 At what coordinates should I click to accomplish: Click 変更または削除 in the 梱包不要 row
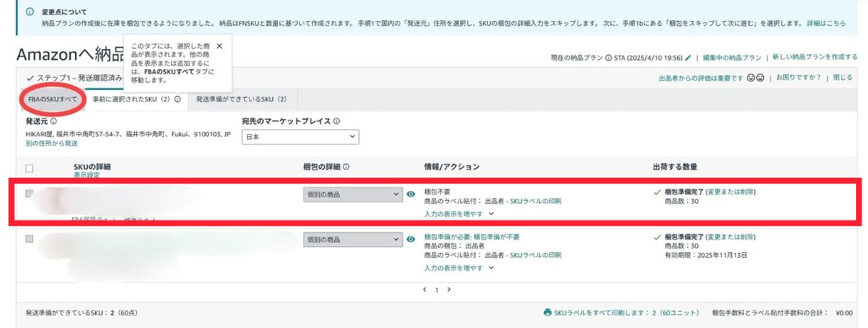[x=730, y=192]
